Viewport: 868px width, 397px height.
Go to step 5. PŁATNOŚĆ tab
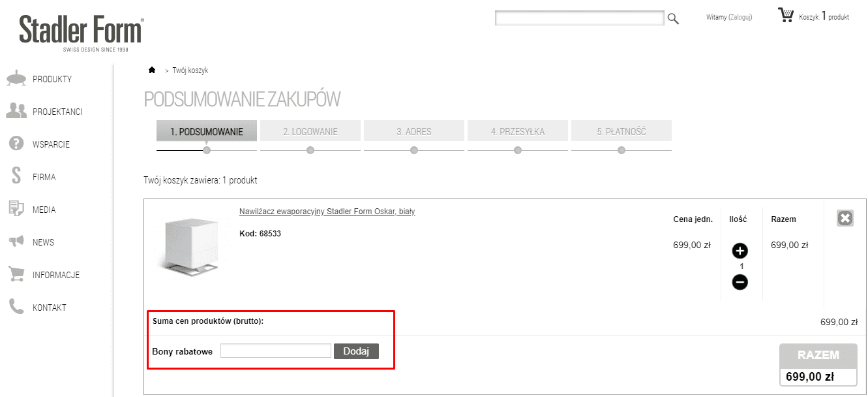(621, 131)
